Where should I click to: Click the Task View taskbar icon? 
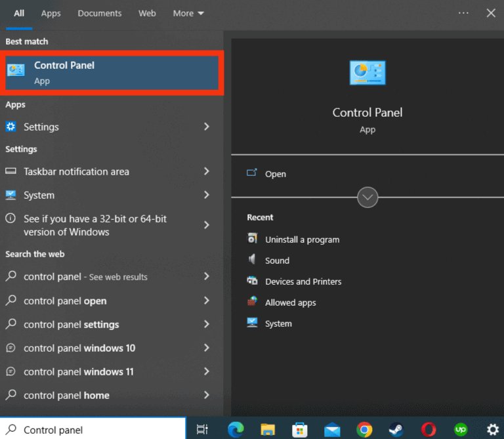tap(203, 429)
